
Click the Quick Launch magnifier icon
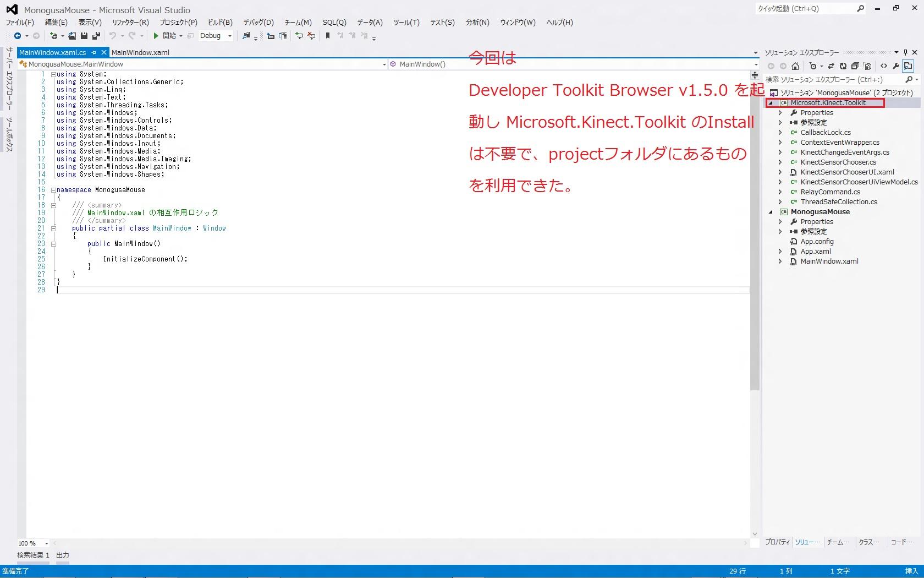coord(861,8)
